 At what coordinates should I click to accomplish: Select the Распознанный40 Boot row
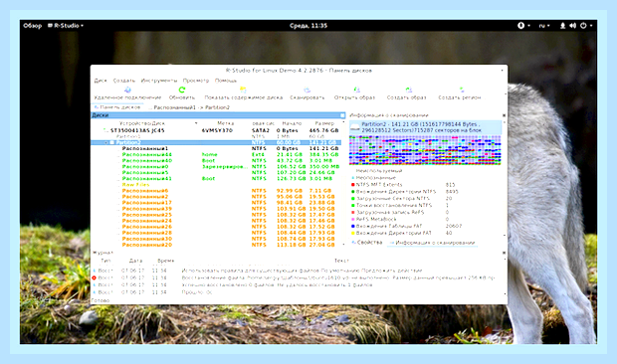point(216,160)
